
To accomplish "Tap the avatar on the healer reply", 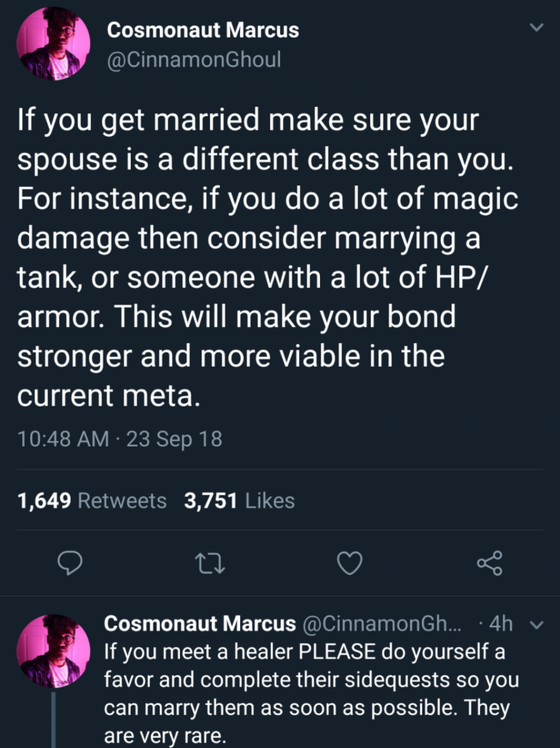I will point(48,649).
